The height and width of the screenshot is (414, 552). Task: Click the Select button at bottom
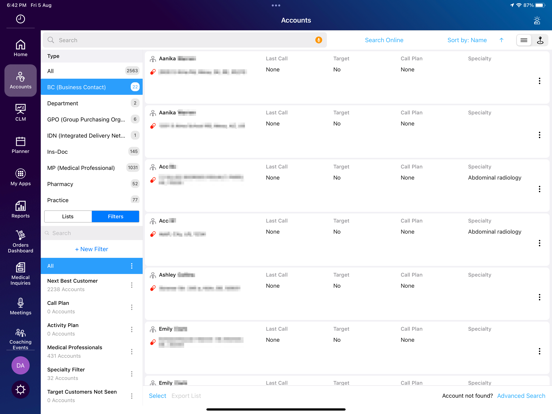[x=157, y=396]
